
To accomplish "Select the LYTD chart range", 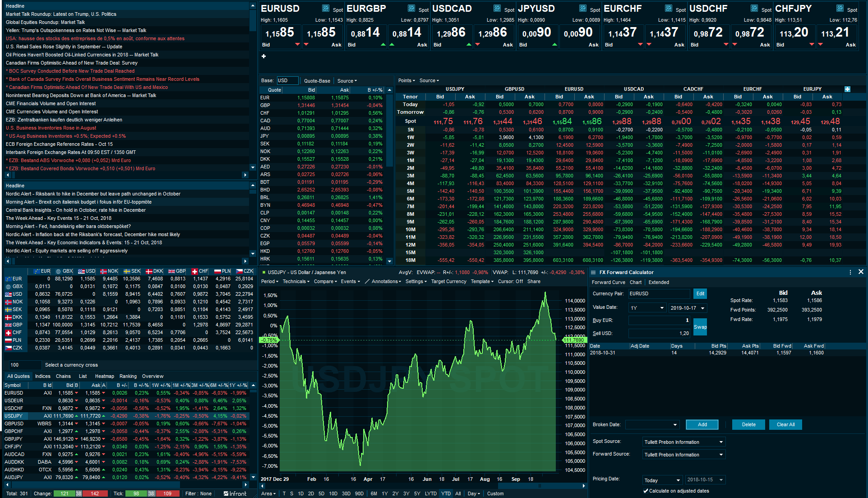I will coord(431,493).
